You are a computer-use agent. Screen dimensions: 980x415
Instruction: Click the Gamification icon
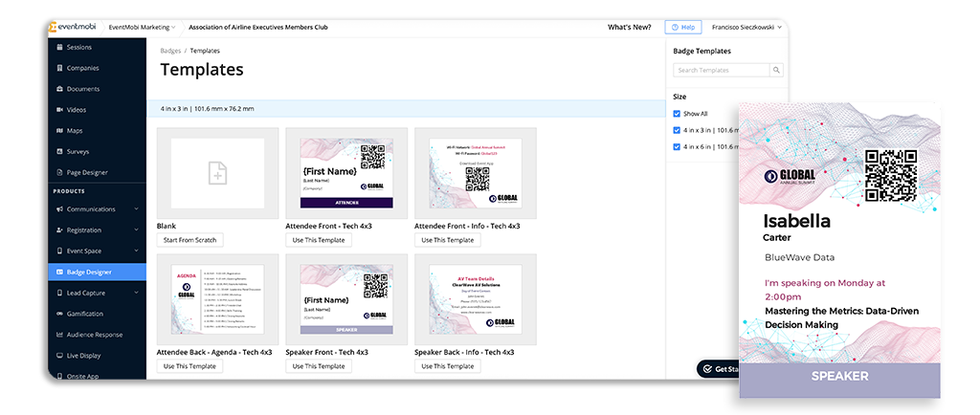tap(59, 314)
